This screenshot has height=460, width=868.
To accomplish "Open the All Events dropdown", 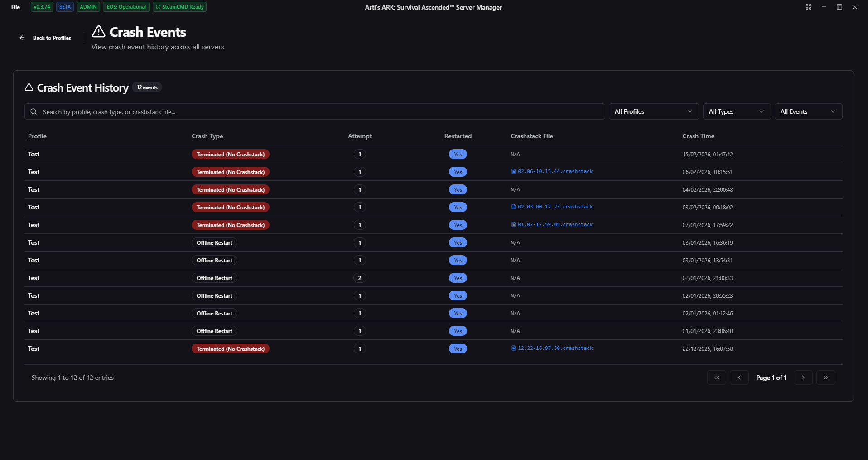I will [x=808, y=111].
